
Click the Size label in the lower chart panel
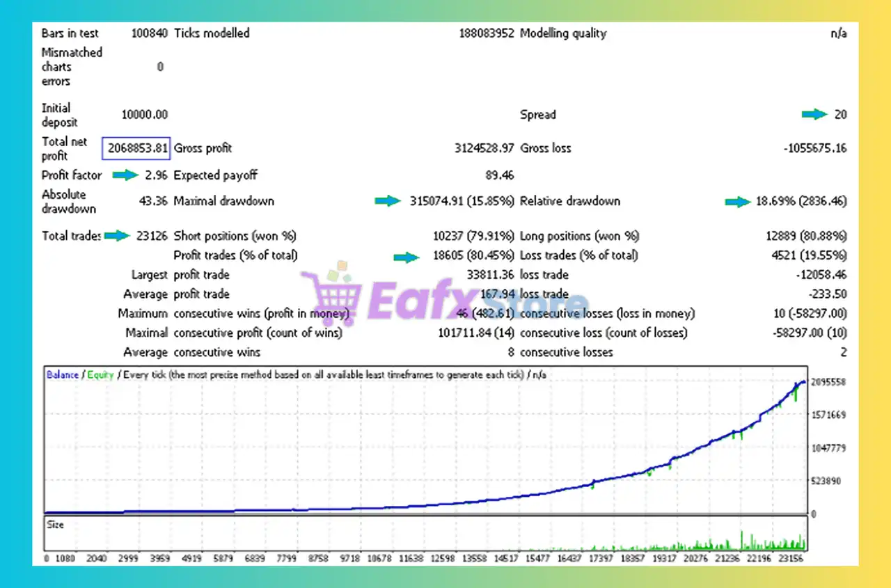click(x=55, y=525)
